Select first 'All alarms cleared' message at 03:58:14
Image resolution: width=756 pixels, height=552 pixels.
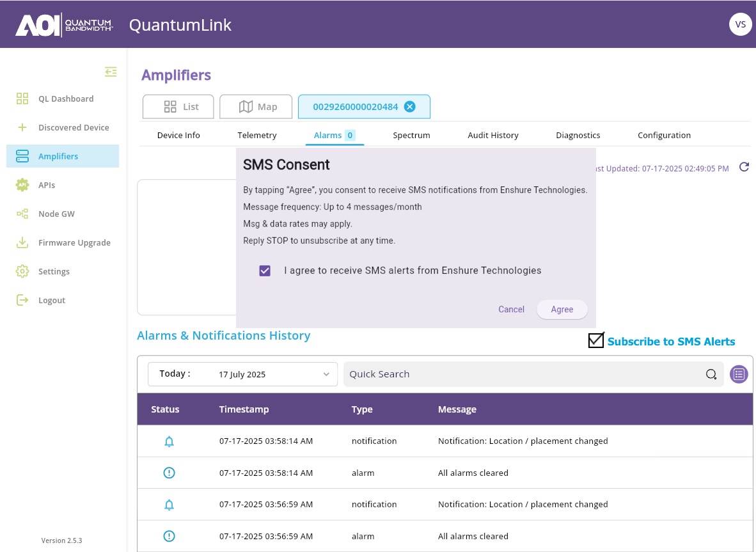473,473
